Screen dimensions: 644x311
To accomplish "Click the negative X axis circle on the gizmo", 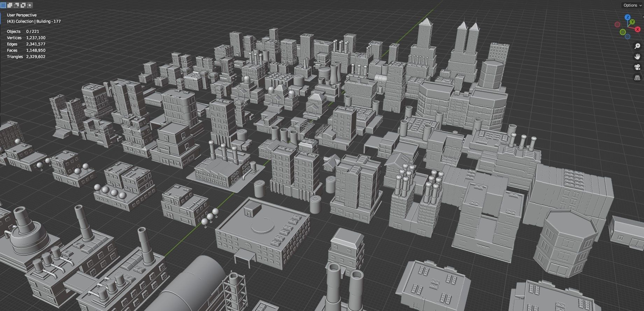I will 617,24.
